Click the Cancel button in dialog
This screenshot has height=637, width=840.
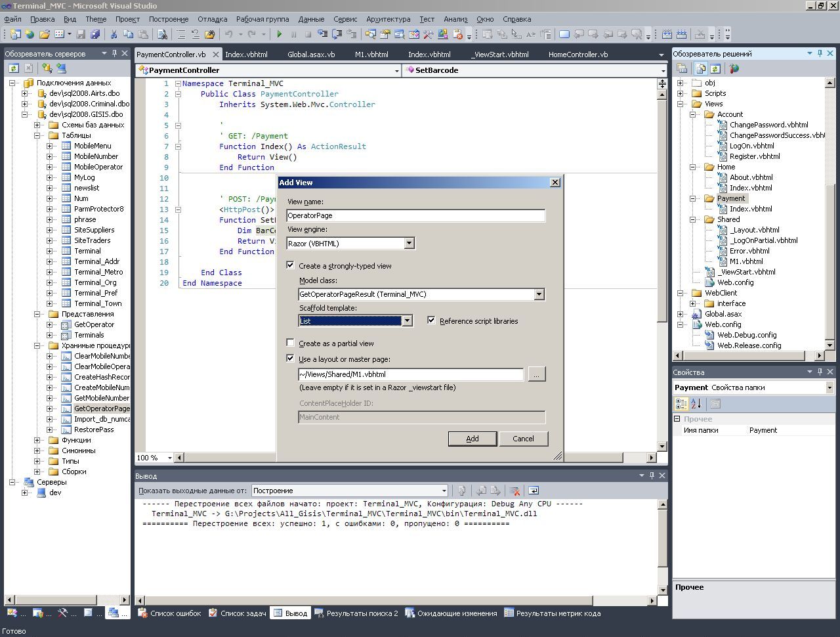click(523, 439)
